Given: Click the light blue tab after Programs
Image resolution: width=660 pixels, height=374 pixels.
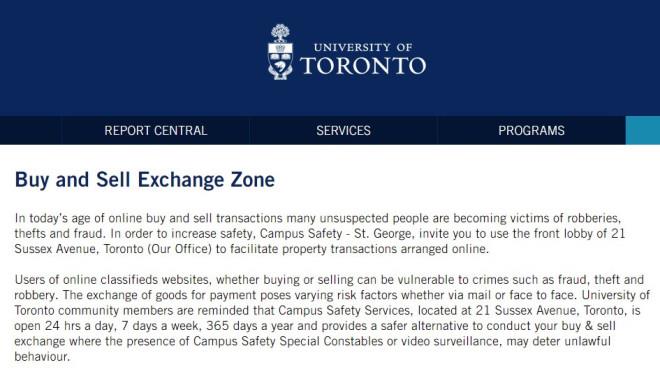Looking at the screenshot, I should click(643, 130).
